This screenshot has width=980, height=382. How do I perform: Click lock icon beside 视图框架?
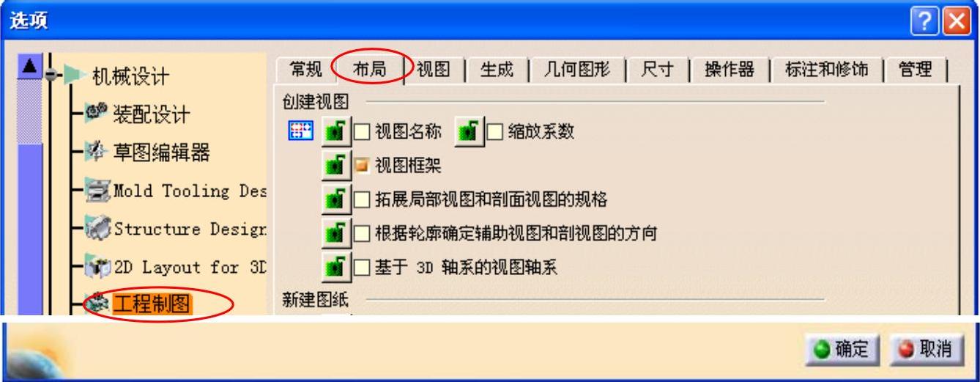336,166
